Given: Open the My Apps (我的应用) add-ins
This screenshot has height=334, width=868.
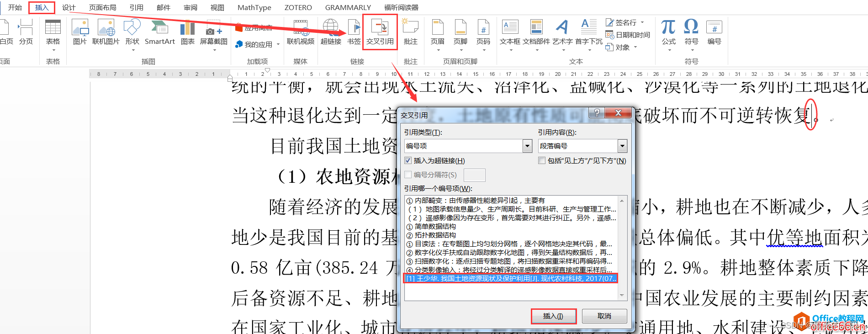Looking at the screenshot, I should 254,44.
